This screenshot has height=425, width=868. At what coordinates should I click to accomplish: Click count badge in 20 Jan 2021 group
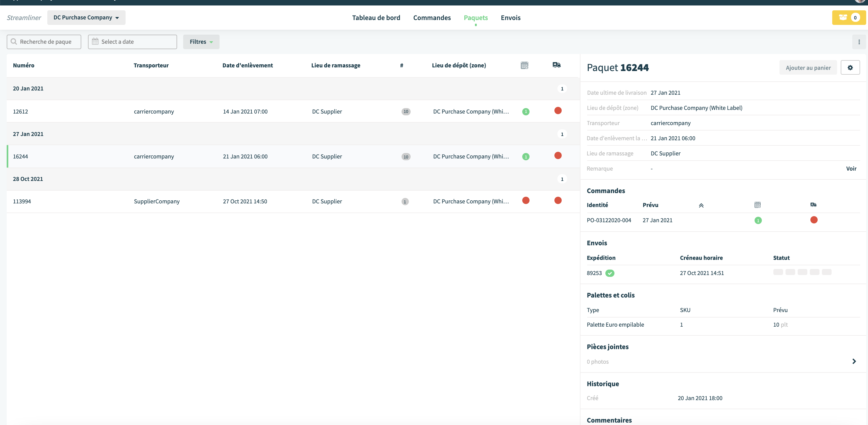pos(562,89)
